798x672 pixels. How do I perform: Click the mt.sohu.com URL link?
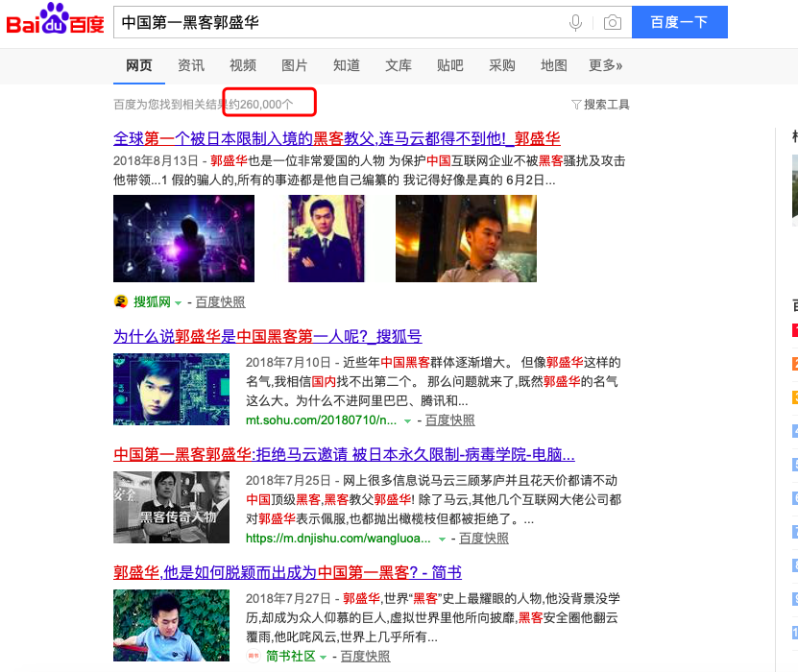coord(321,420)
